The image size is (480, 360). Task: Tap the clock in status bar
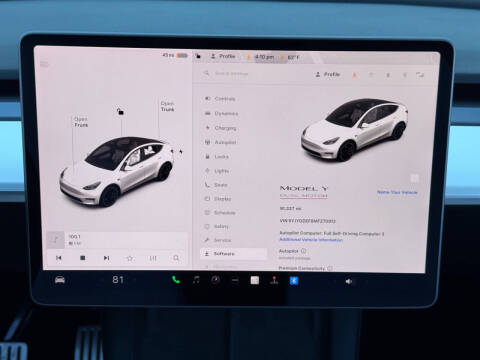(x=265, y=57)
